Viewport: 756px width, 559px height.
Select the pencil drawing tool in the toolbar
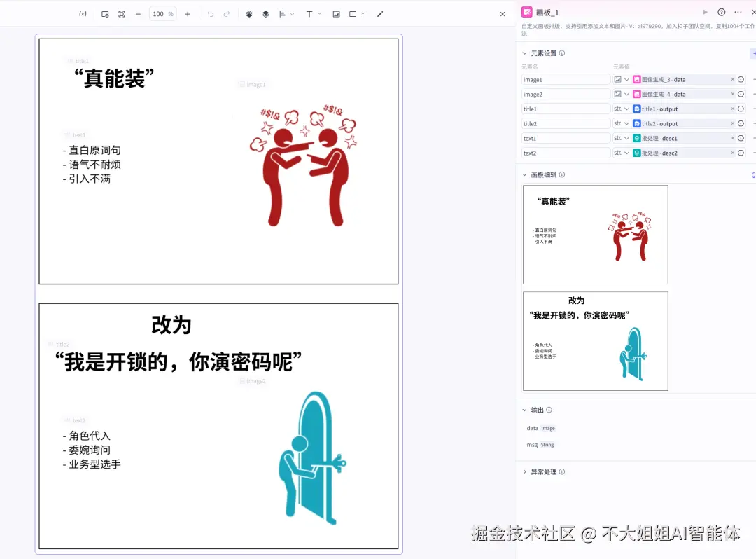point(380,13)
